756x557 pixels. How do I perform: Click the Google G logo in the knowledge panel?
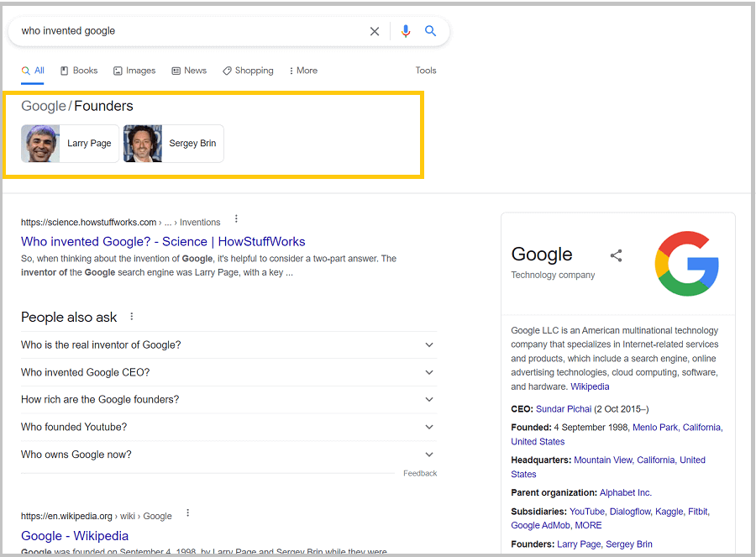tap(686, 263)
